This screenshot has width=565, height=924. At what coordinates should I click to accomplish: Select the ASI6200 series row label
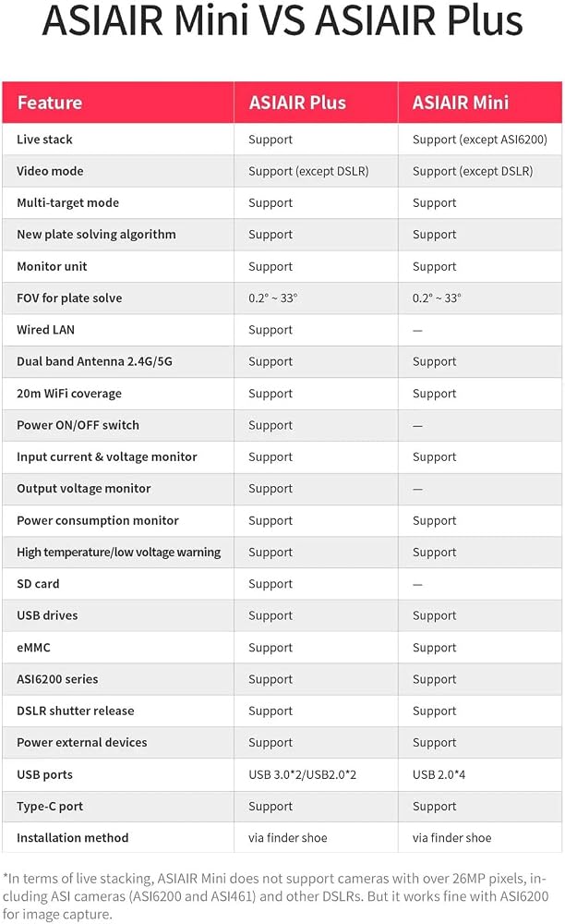[57, 679]
